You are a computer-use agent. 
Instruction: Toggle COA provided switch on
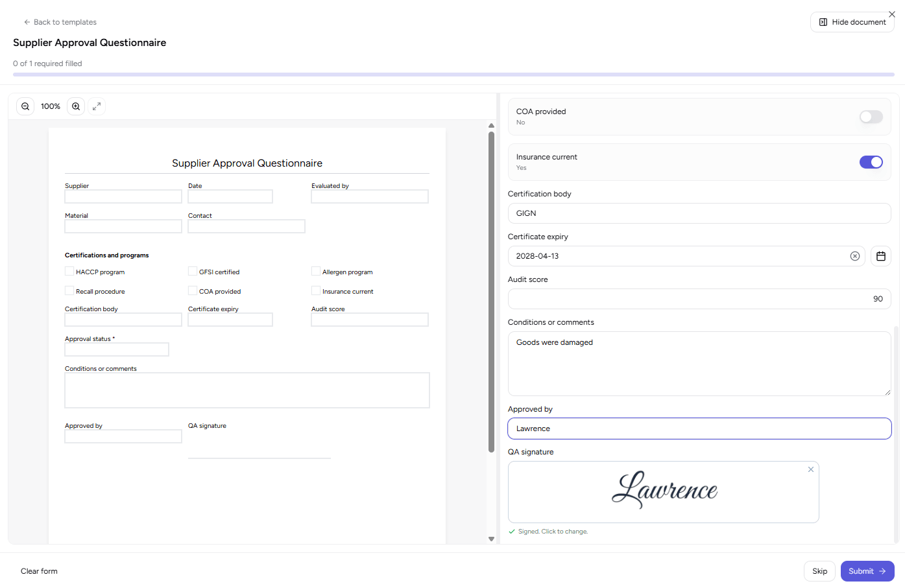(871, 117)
